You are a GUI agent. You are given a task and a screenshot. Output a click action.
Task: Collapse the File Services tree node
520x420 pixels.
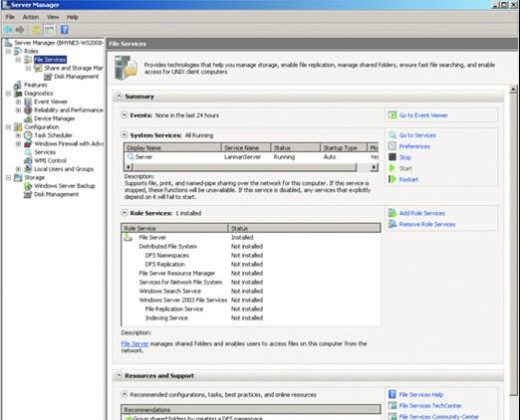tap(18, 60)
